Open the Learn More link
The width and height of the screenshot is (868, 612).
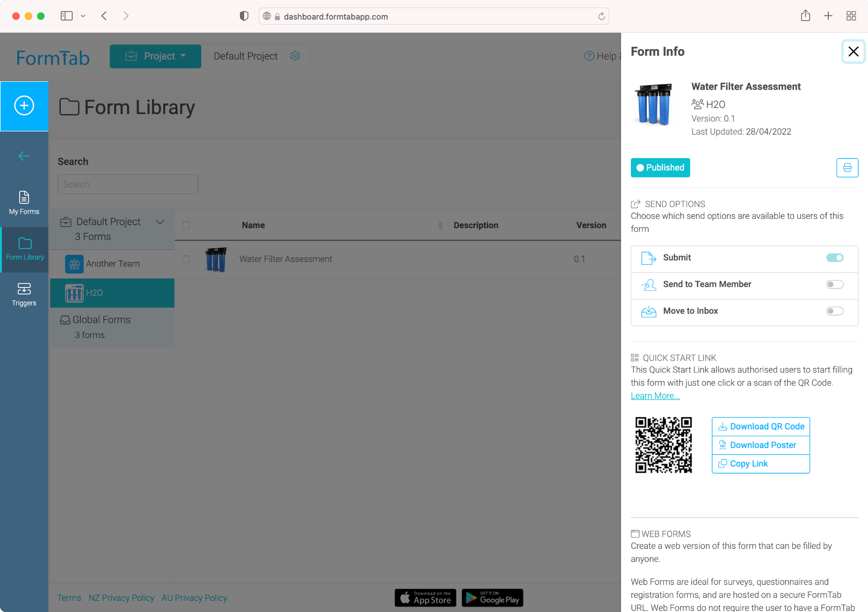655,396
